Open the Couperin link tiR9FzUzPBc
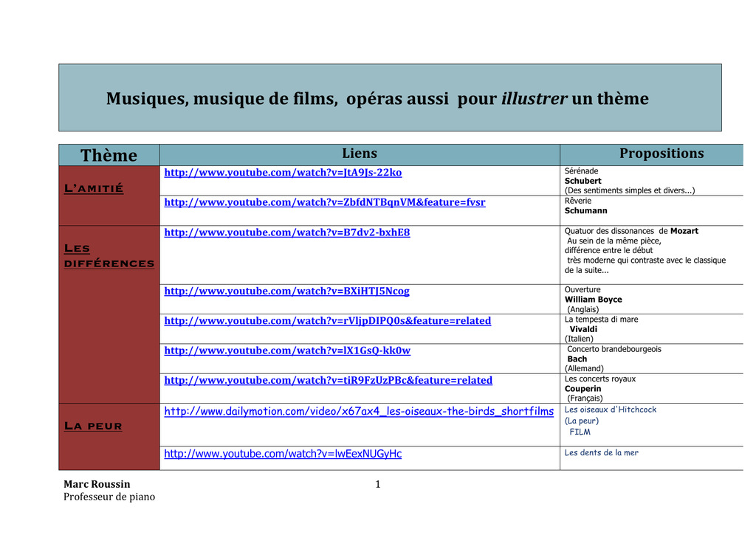Image resolution: width=756 pixels, height=535 pixels. click(x=328, y=380)
